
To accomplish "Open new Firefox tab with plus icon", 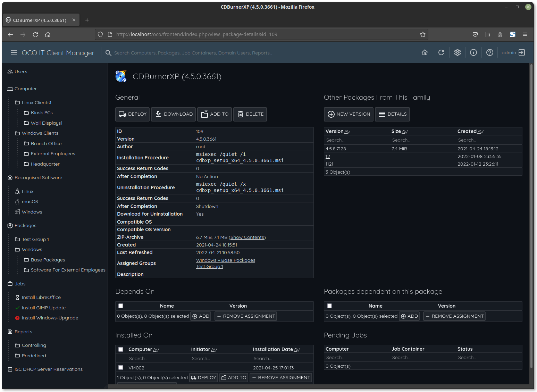I will tap(87, 20).
